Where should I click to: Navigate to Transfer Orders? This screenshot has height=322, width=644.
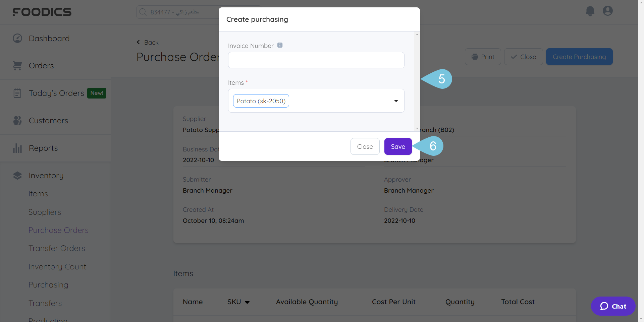[56, 248]
